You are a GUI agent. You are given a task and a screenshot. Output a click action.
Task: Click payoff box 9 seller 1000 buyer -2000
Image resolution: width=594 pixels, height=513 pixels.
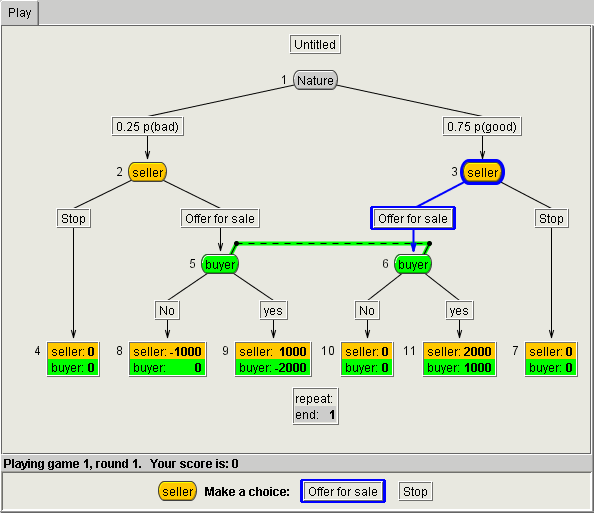click(x=273, y=359)
